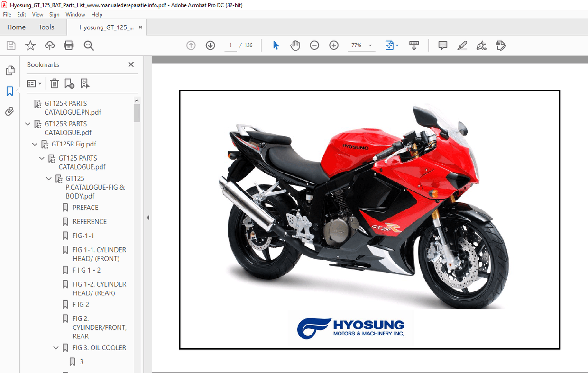Open the zoom percentage dropdown

[369, 45]
